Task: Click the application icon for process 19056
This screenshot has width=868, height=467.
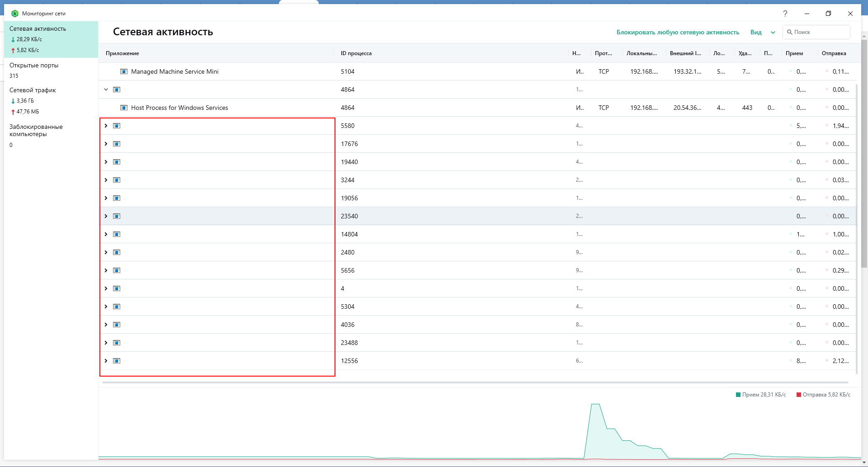Action: (117, 198)
